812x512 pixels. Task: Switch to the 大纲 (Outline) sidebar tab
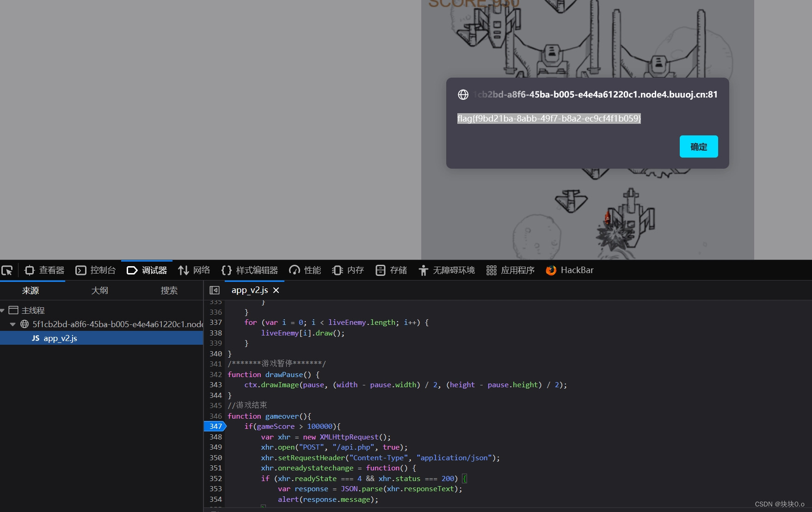click(x=99, y=291)
